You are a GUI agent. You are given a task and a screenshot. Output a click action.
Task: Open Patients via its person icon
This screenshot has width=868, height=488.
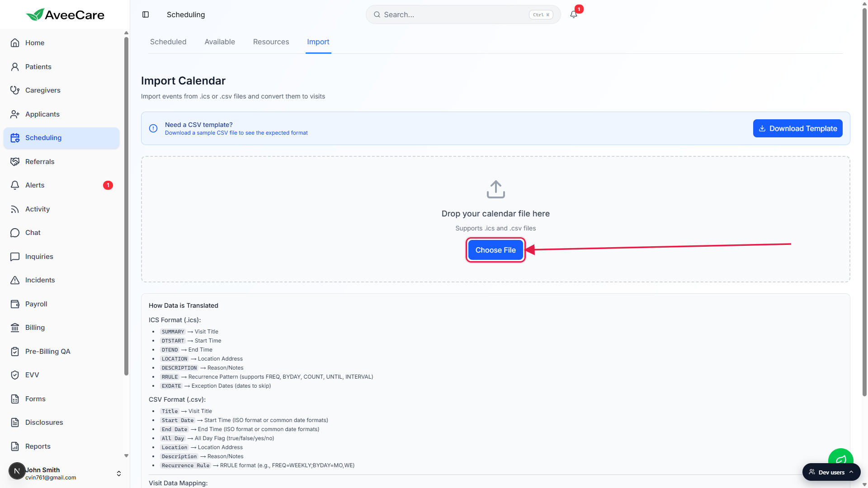(15, 67)
